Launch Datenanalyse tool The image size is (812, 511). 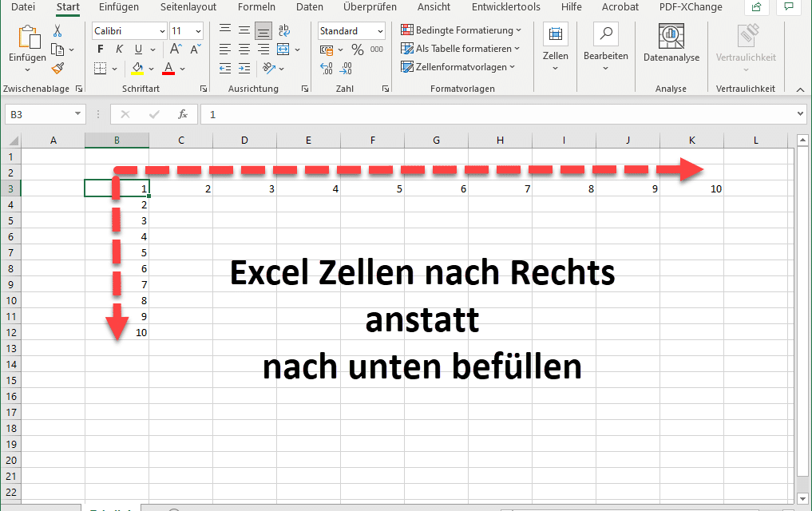tap(671, 43)
